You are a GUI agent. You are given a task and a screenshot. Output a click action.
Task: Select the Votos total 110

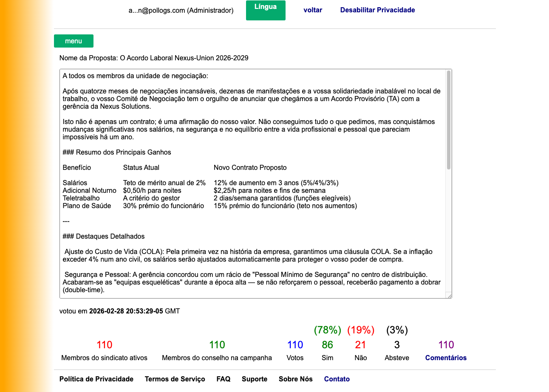pos(295,345)
